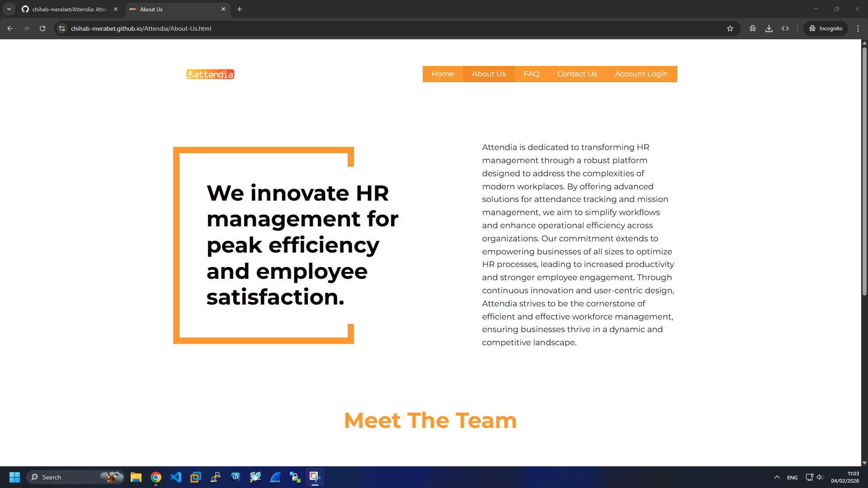The width and height of the screenshot is (868, 488).
Task: Open Chrome's three-dot menu
Action: 859,28
